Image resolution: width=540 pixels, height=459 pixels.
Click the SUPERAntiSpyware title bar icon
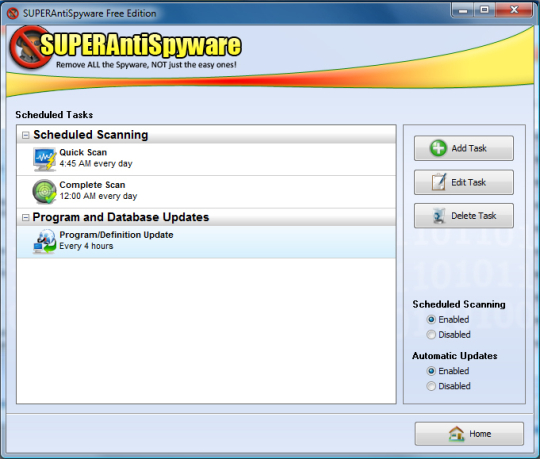point(13,13)
